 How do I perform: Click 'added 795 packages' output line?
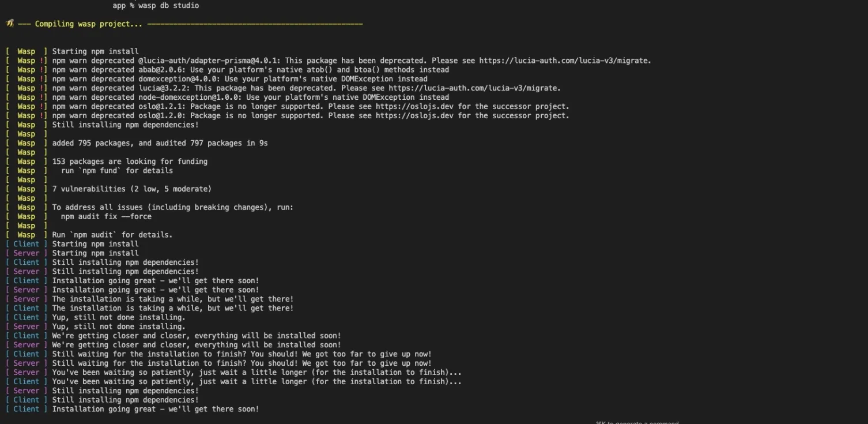[x=160, y=143]
